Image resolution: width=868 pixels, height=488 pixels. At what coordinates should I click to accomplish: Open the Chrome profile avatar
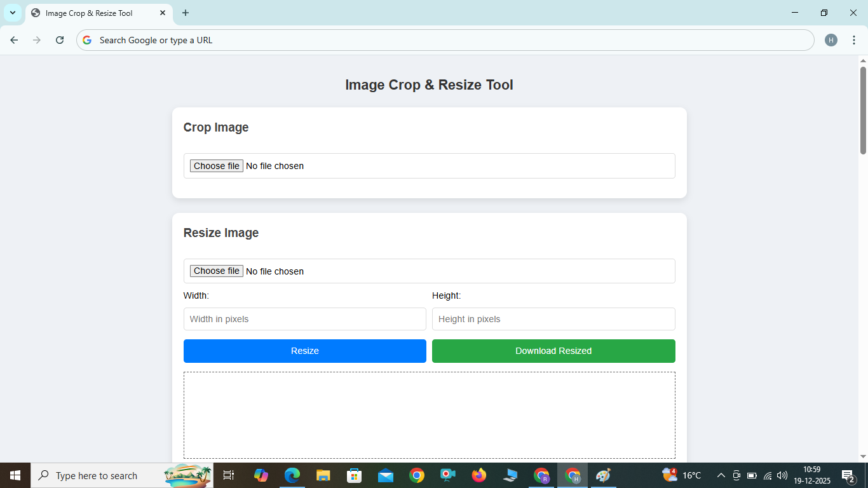tap(831, 40)
